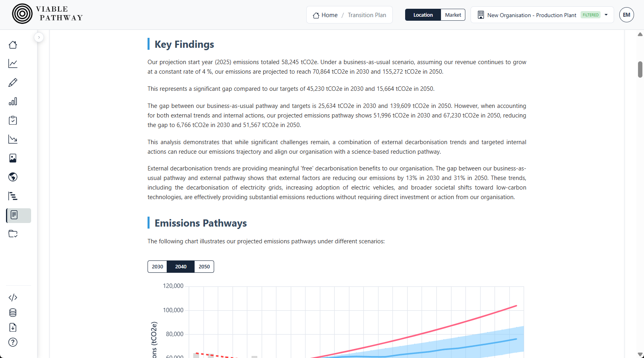
Task: Switch to Market view
Action: [x=453, y=15]
